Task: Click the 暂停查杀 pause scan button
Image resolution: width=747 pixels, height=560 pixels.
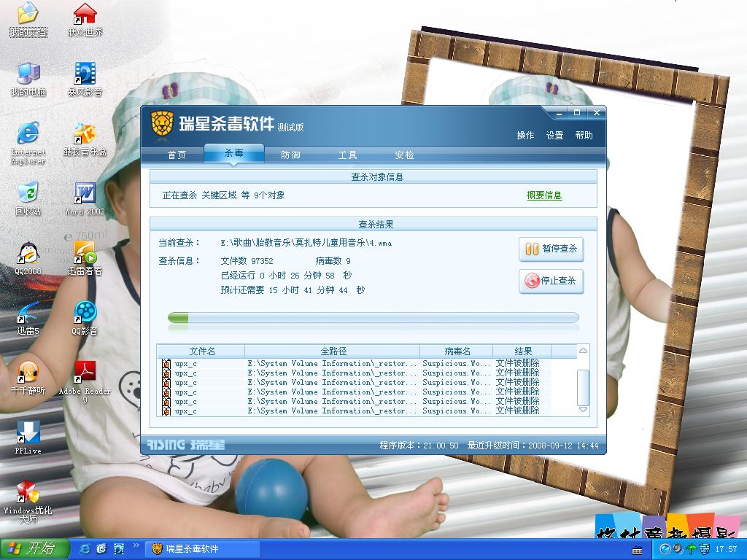Action: click(x=551, y=249)
